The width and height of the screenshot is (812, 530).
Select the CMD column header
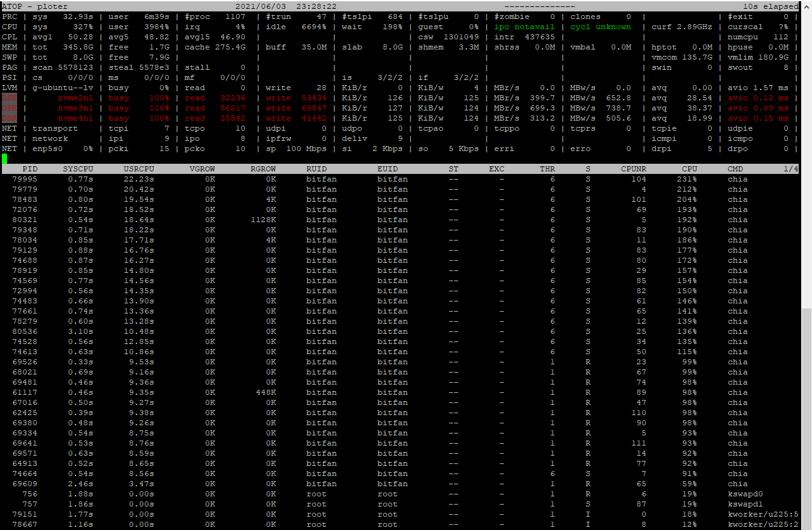pyautogui.click(x=735, y=169)
